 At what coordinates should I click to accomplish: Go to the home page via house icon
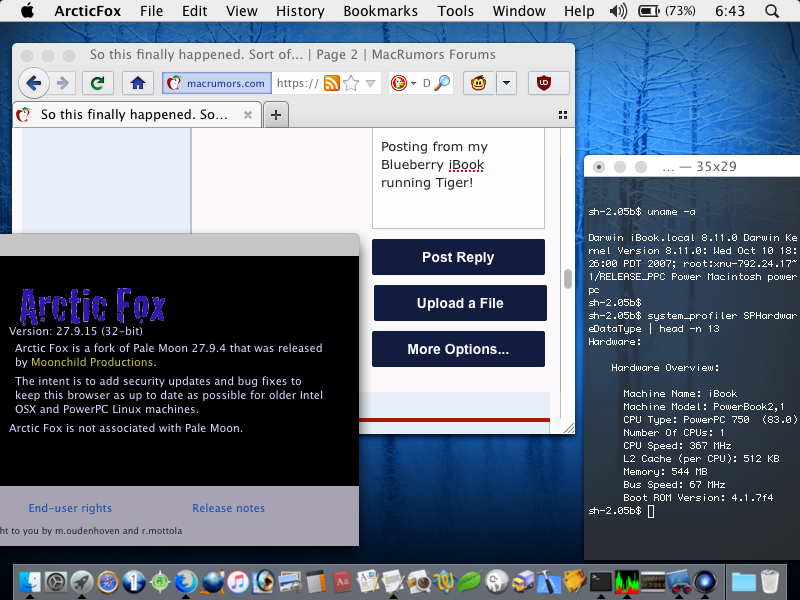coord(138,83)
